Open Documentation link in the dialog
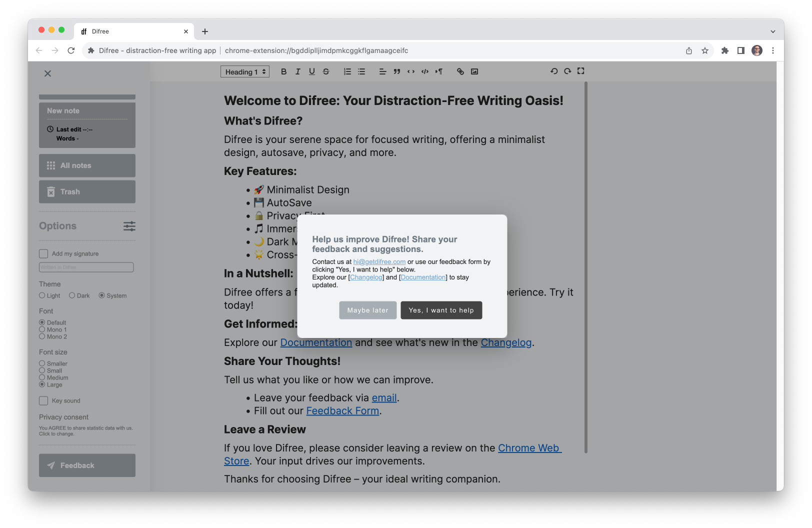Image resolution: width=812 pixels, height=528 pixels. pyautogui.click(x=423, y=277)
